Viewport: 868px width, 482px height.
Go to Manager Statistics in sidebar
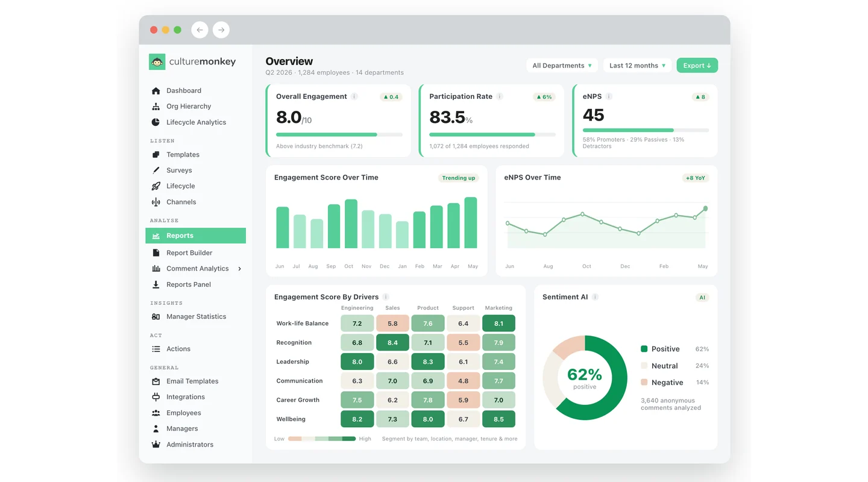pos(195,316)
